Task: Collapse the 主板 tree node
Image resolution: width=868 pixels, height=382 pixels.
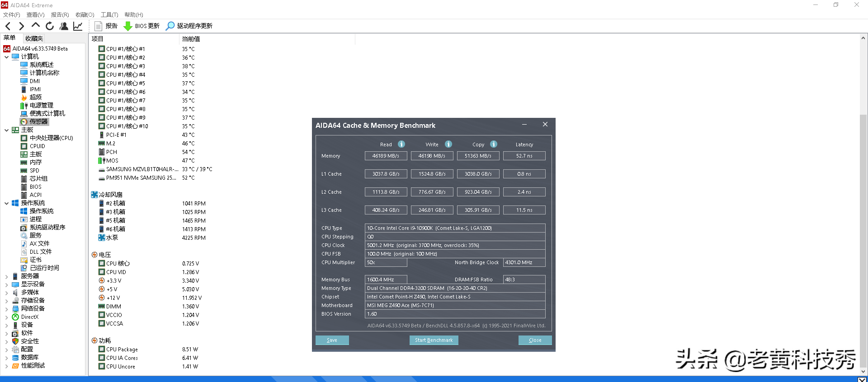Action: point(6,130)
